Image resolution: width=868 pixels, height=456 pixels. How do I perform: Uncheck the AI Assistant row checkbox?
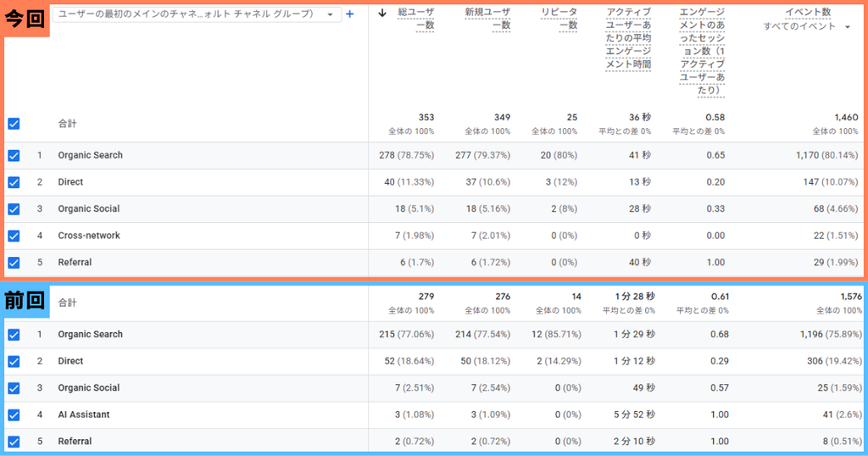click(x=14, y=415)
